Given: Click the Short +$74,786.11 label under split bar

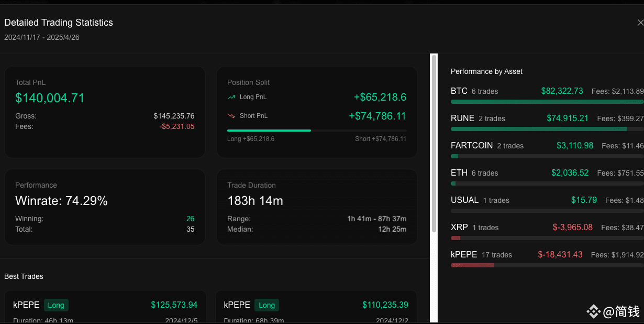Looking at the screenshot, I should coord(381,139).
